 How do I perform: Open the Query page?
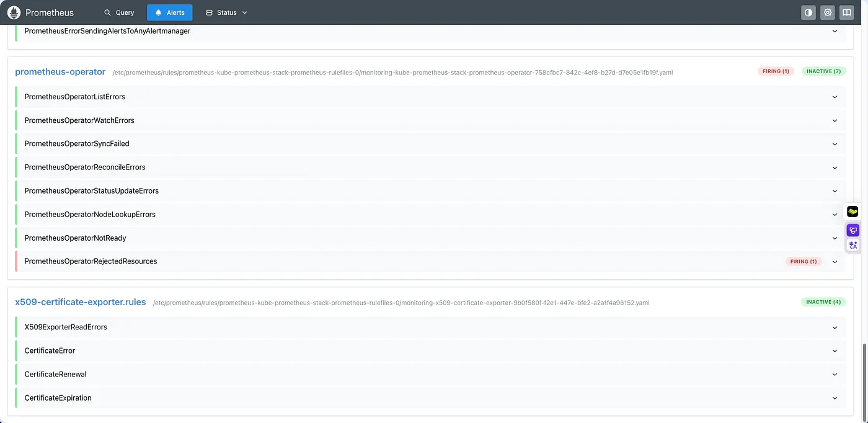click(119, 12)
